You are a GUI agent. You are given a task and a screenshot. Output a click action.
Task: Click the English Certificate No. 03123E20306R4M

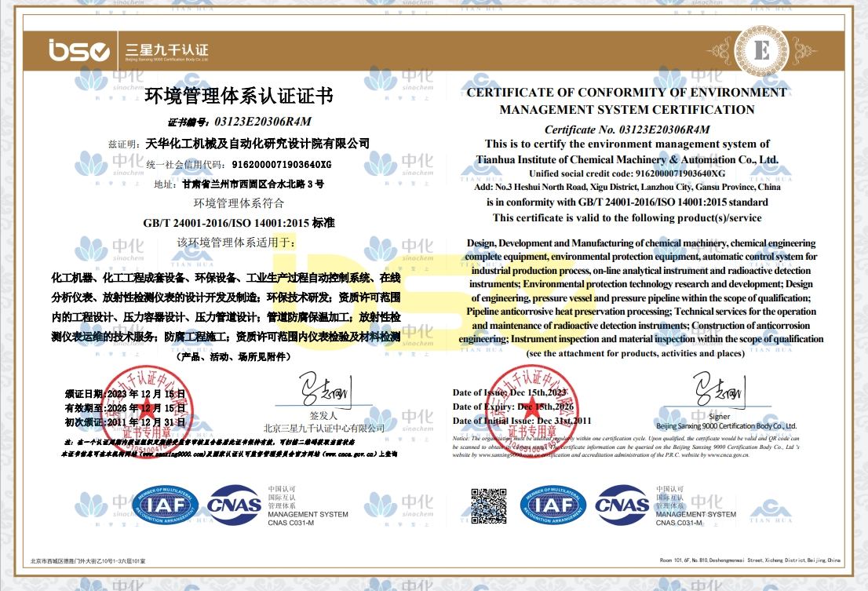pos(626,129)
